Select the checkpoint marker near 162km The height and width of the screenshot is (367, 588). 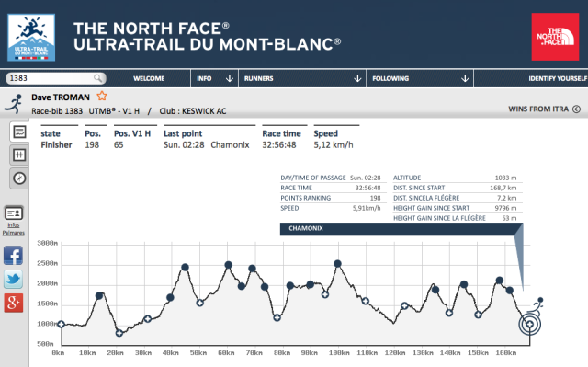pos(509,290)
